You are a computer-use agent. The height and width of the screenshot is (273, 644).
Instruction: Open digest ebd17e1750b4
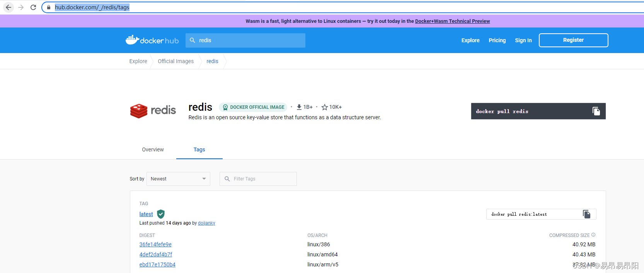[x=157, y=264]
